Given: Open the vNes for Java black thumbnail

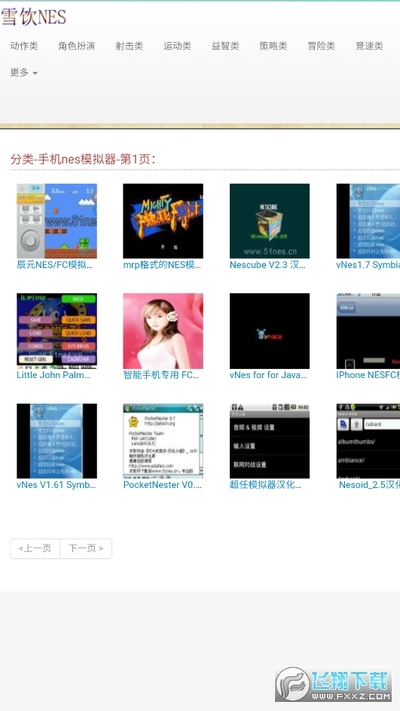Looking at the screenshot, I should pos(269,331).
